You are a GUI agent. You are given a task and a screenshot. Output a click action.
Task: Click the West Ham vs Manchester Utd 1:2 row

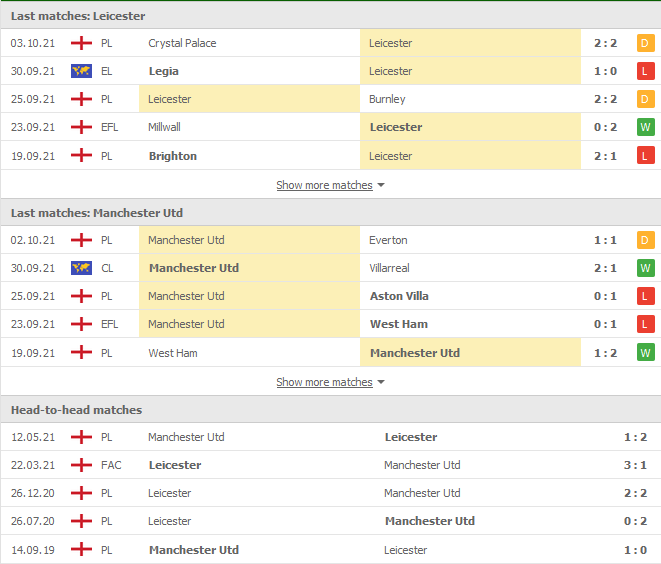[x=330, y=352]
